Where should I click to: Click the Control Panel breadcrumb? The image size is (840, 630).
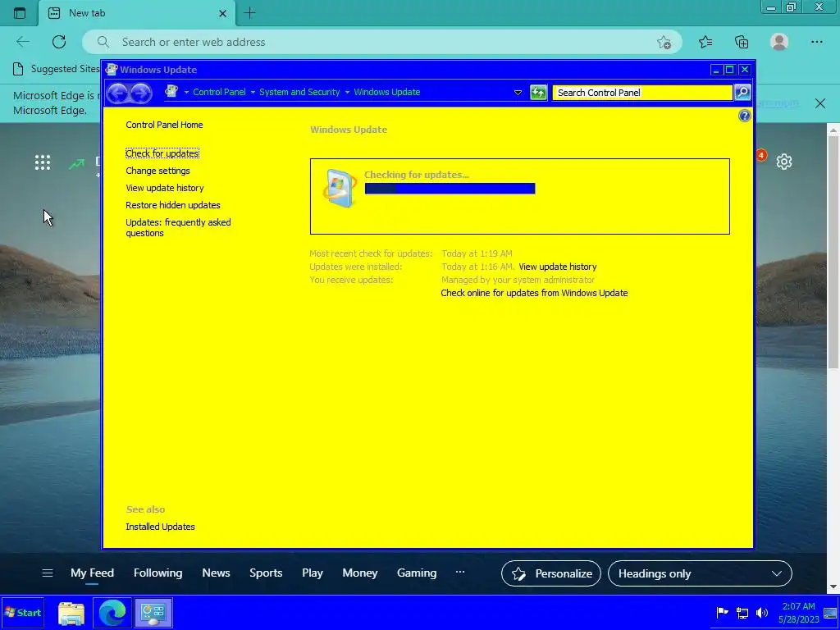click(219, 92)
